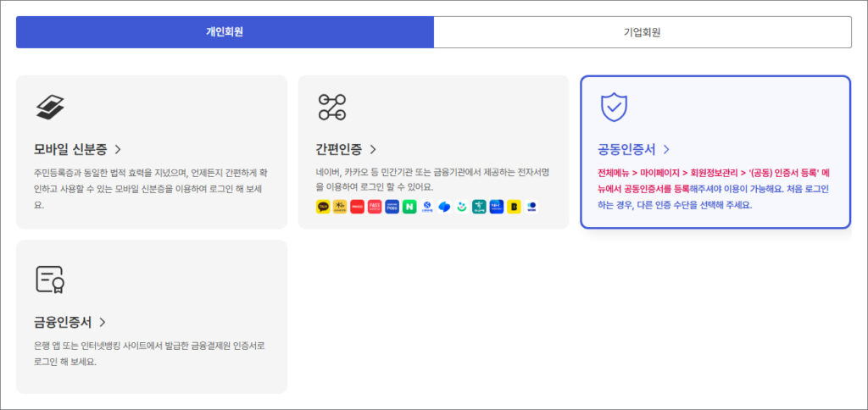Image resolution: width=868 pixels, height=410 pixels.
Task: Click the 모바일 신분증 layered card icon
Action: click(50, 107)
